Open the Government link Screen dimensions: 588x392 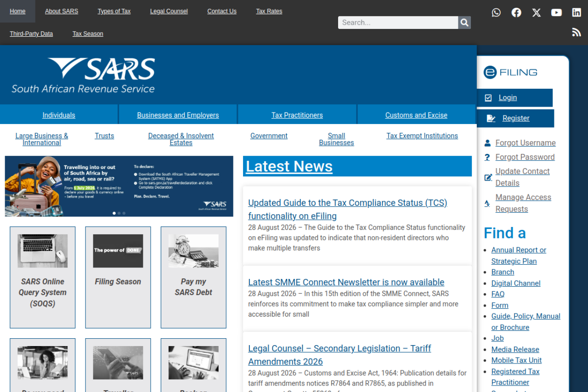pos(269,136)
